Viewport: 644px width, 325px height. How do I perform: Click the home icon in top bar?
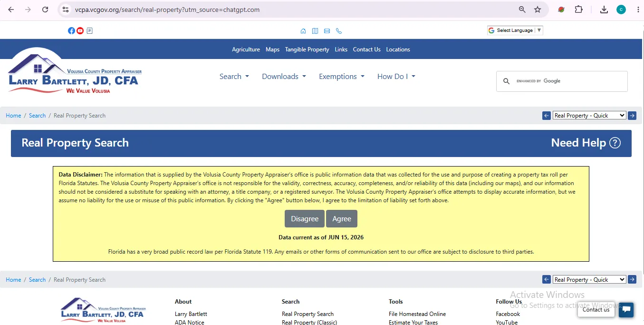pos(303,31)
